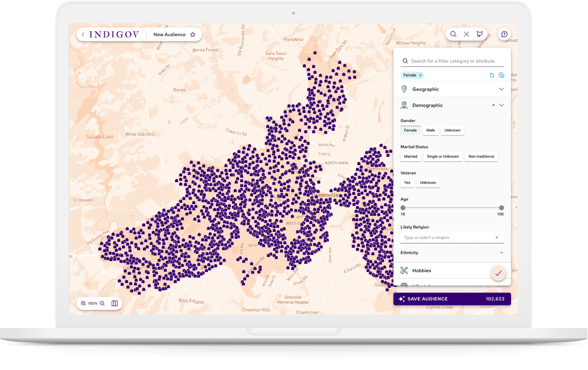Toggle the Unknown gender filter
The width and height of the screenshot is (588, 370).
click(452, 130)
